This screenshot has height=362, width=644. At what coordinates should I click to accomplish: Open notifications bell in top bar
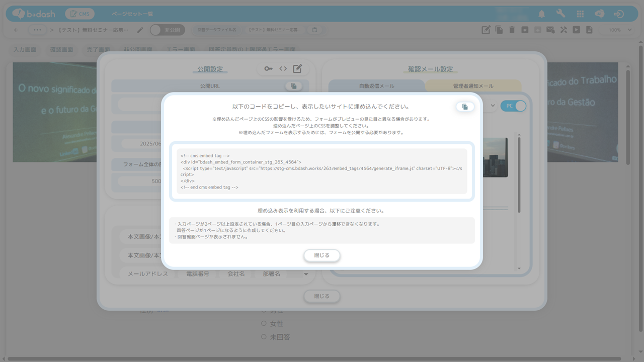[x=542, y=14]
